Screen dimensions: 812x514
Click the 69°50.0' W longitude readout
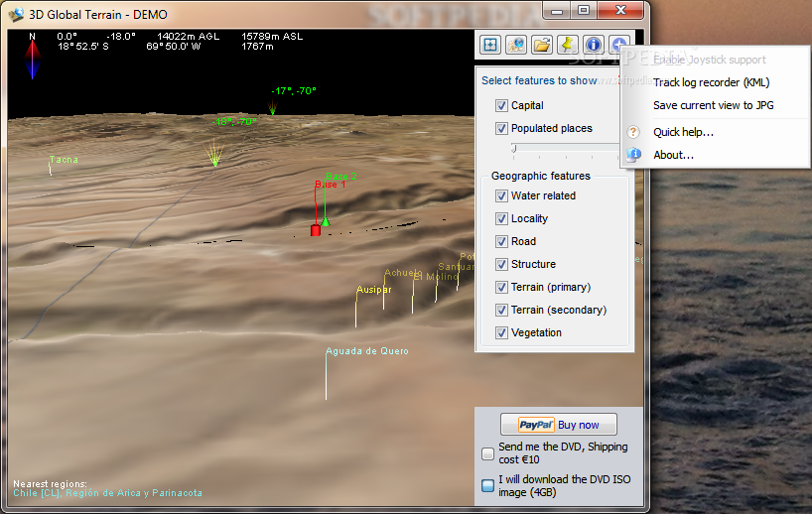173,46
